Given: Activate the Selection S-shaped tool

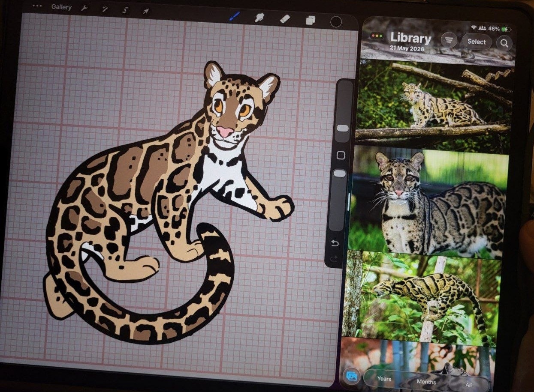Looking at the screenshot, I should pyautogui.click(x=125, y=10).
